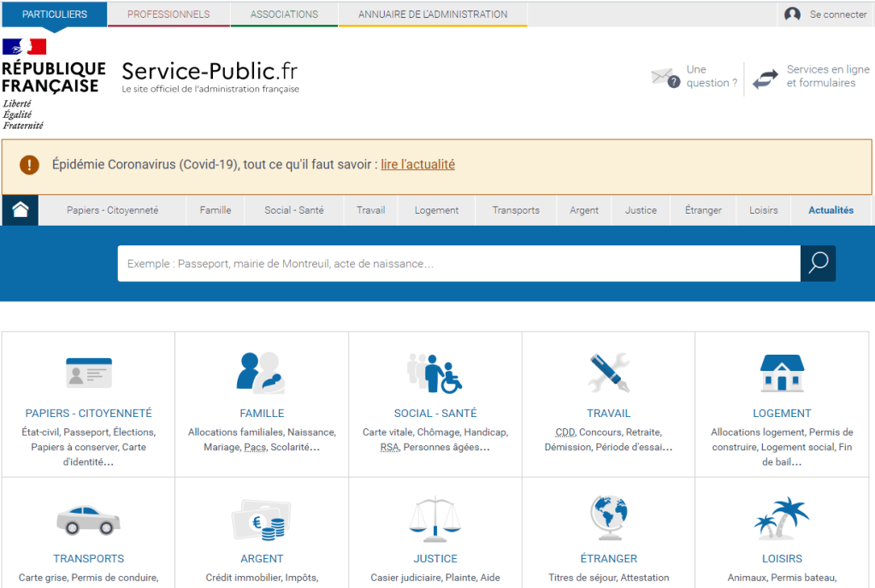Click the house Logement icon
875x588 pixels.
782,373
